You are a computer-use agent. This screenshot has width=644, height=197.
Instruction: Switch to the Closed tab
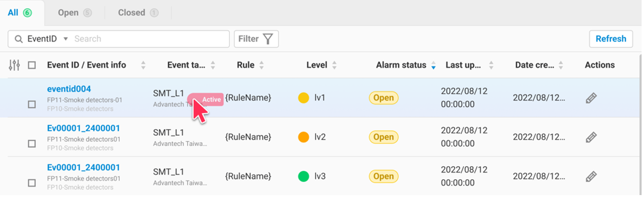(x=137, y=13)
